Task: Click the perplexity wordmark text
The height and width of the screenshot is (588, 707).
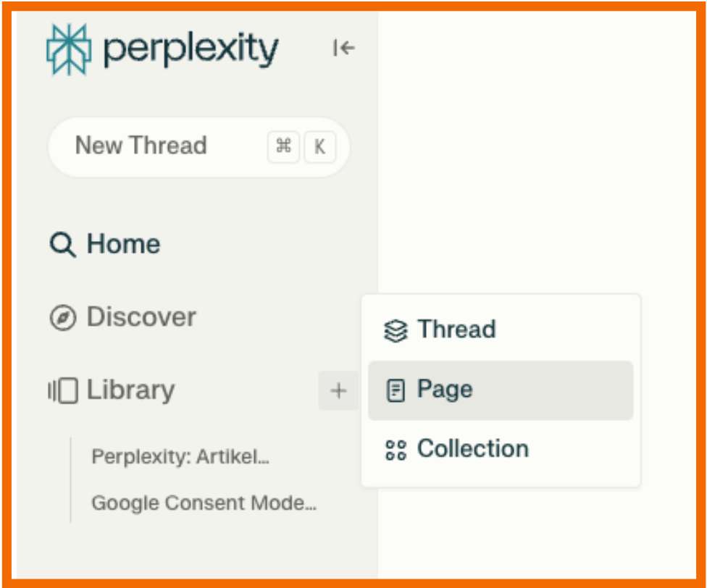Action: coord(191,49)
